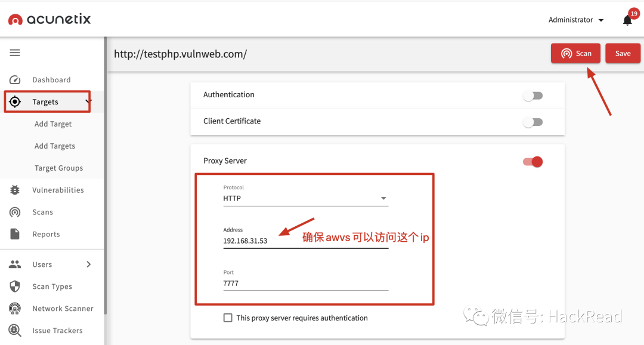This screenshot has height=345, width=644.
Task: Click the Reports document icon
Action: 15,234
